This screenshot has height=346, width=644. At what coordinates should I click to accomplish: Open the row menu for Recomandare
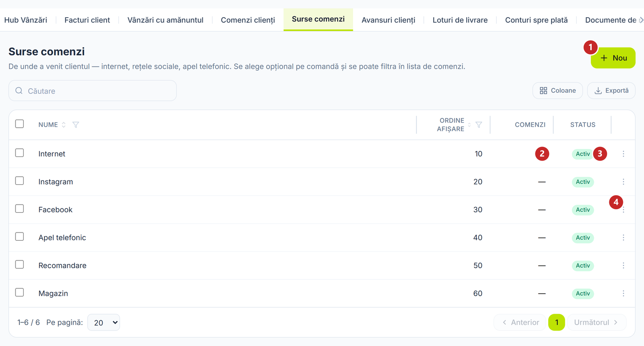click(x=623, y=266)
